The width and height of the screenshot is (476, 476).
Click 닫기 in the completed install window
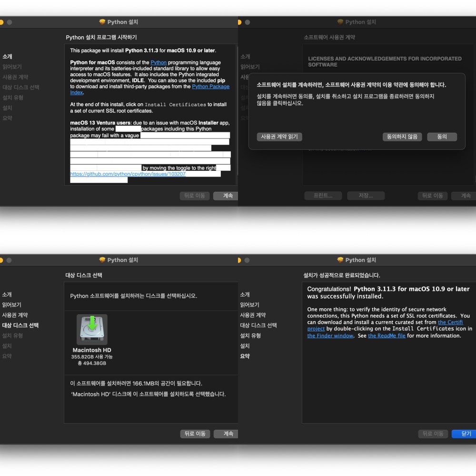tap(464, 434)
